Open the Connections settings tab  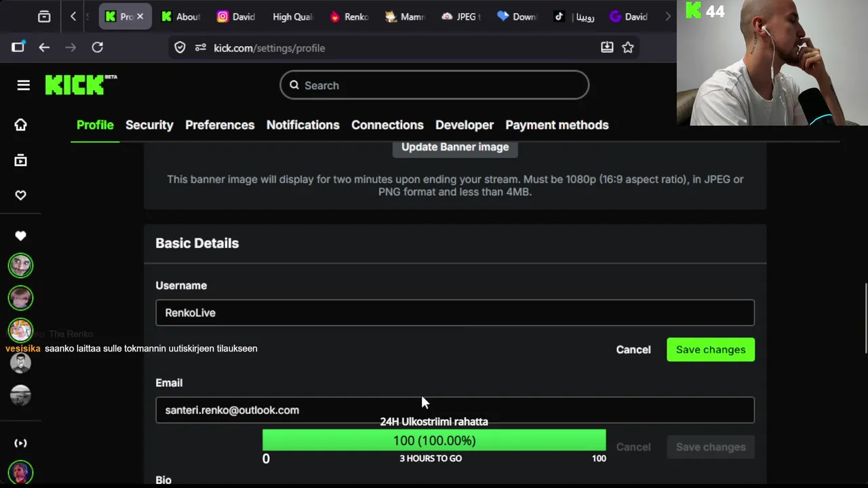(387, 125)
